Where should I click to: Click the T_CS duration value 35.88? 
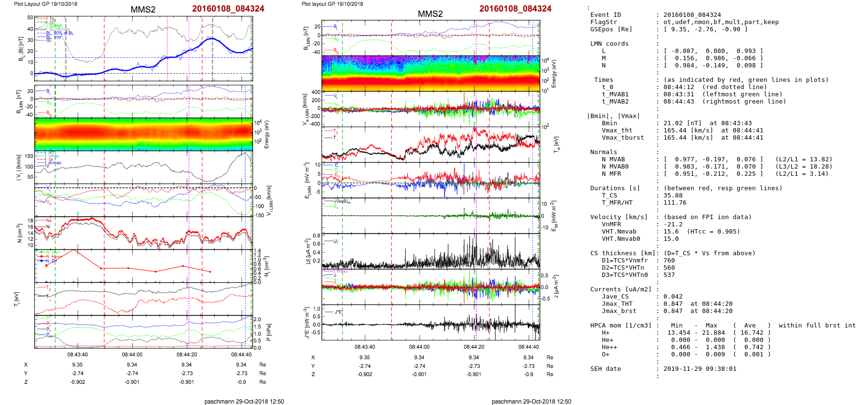673,196
